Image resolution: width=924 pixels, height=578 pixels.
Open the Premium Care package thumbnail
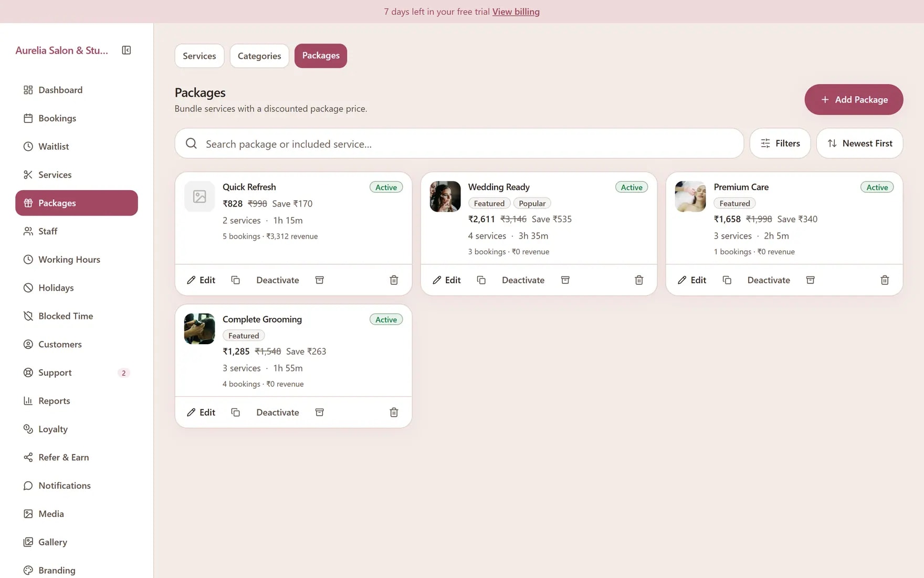tap(690, 197)
